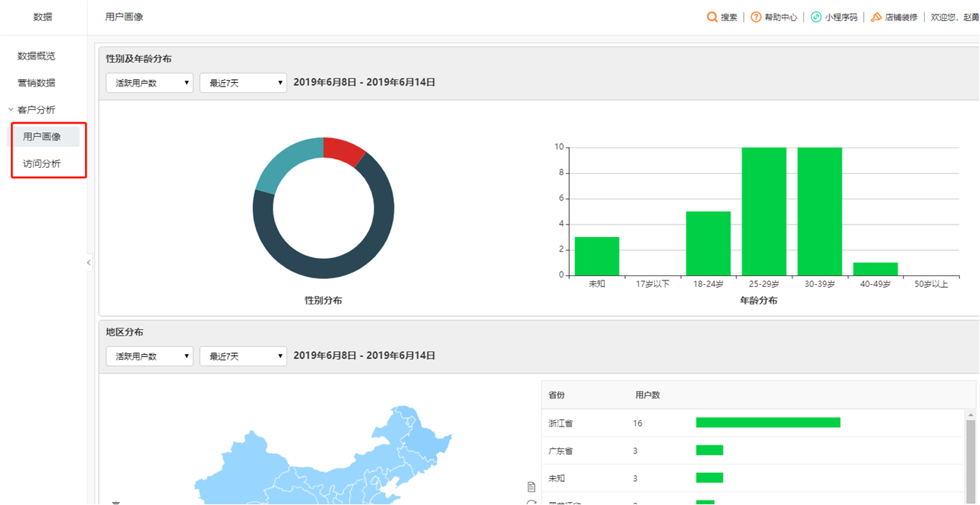Collapse the 客户分析 sidebar group
This screenshot has height=505, width=980.
[11, 110]
